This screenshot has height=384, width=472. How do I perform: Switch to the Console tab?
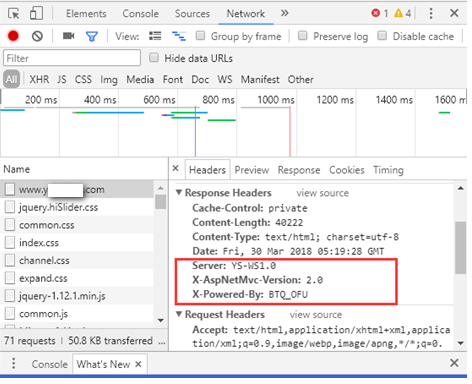(140, 14)
